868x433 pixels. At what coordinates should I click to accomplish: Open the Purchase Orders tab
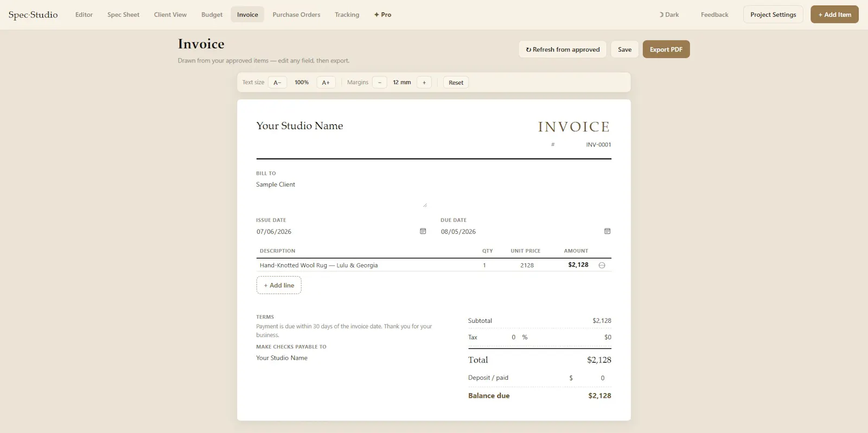click(x=296, y=15)
